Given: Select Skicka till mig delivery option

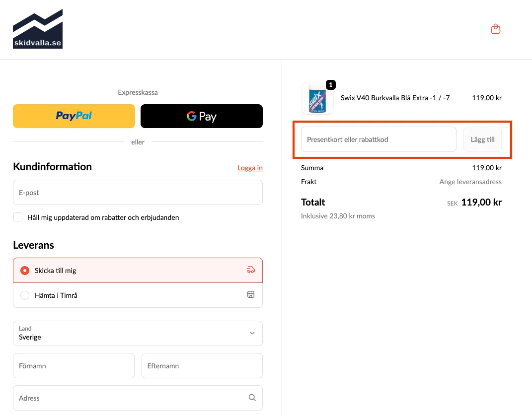Looking at the screenshot, I should (25, 271).
